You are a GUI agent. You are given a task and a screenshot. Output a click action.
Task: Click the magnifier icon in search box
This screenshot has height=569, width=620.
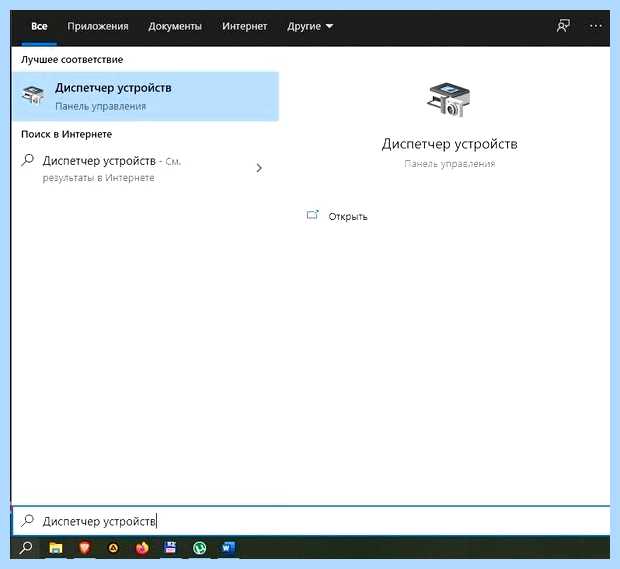[x=27, y=520]
